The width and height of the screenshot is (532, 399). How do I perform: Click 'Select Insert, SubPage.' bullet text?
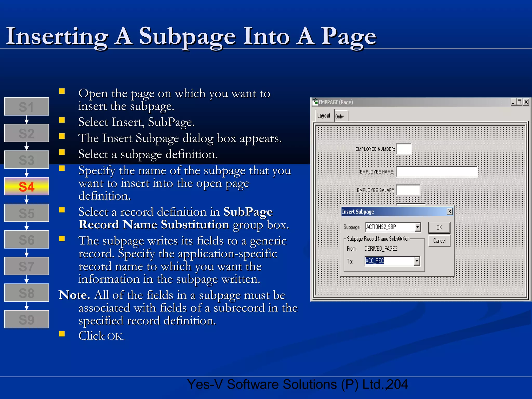tap(136, 122)
